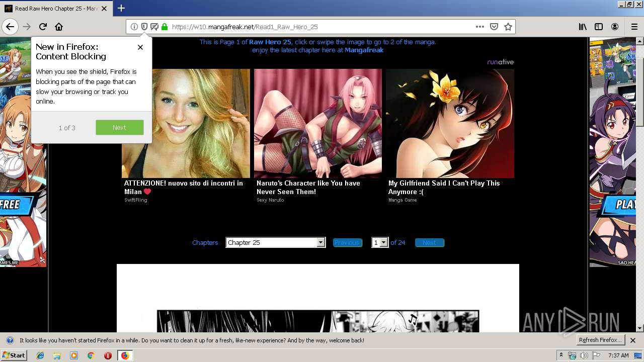Open the Chapter 25 dropdown

276,242
